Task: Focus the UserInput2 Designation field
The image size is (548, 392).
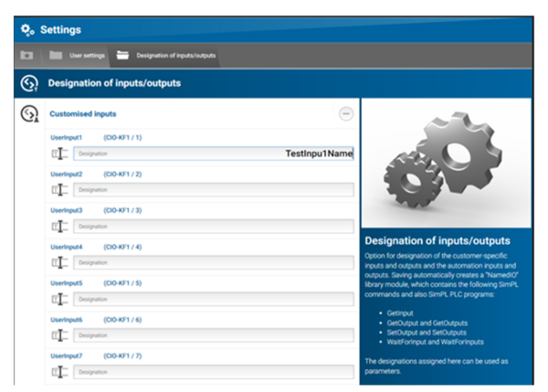Action: pos(214,190)
